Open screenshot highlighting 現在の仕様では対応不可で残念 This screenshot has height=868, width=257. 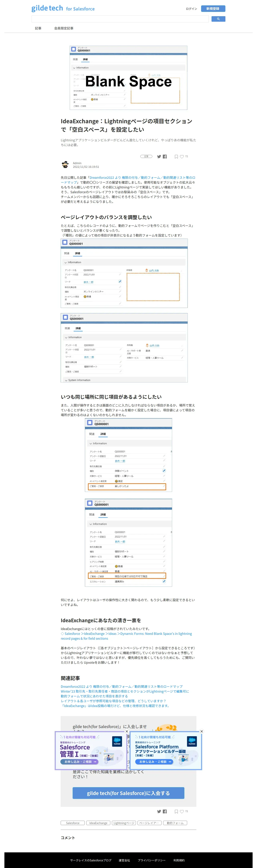coord(128,542)
